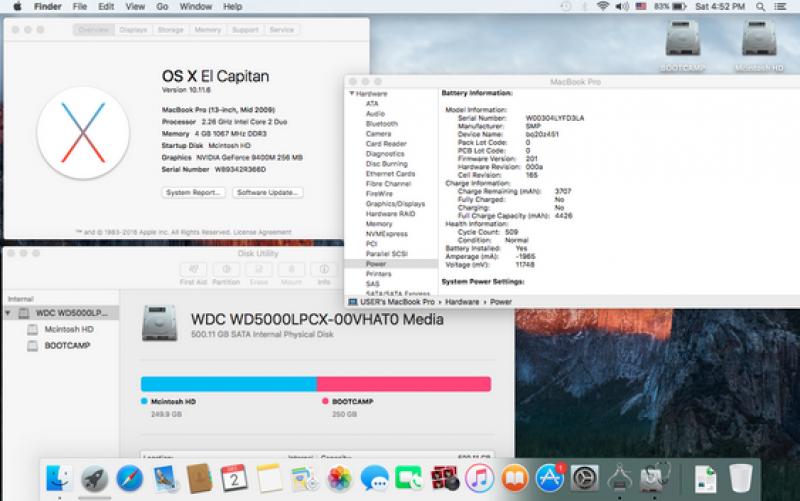This screenshot has height=501, width=800.
Task: Select Graphics/Displays in hardware list
Action: click(395, 204)
